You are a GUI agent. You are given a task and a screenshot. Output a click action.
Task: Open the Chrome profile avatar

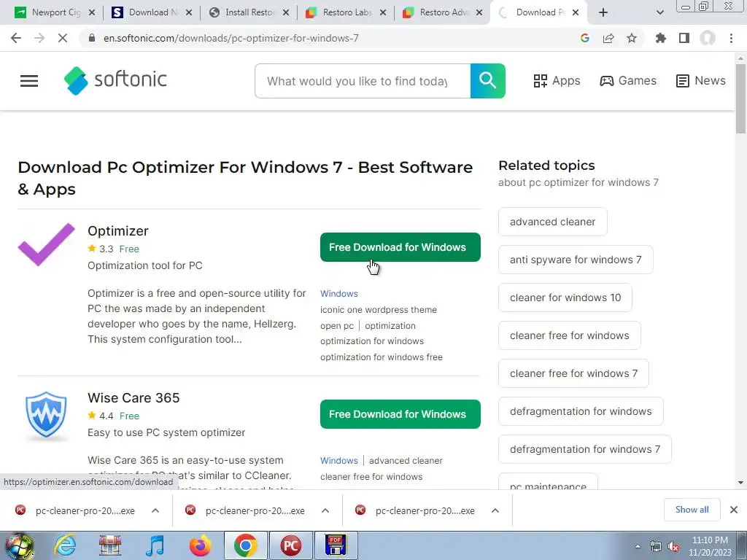(x=708, y=38)
